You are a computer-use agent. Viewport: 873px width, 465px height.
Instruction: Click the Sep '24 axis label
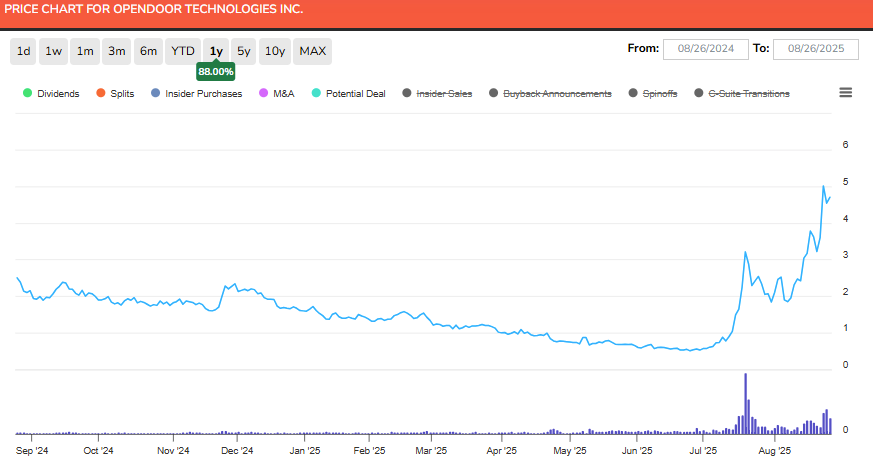[32, 451]
